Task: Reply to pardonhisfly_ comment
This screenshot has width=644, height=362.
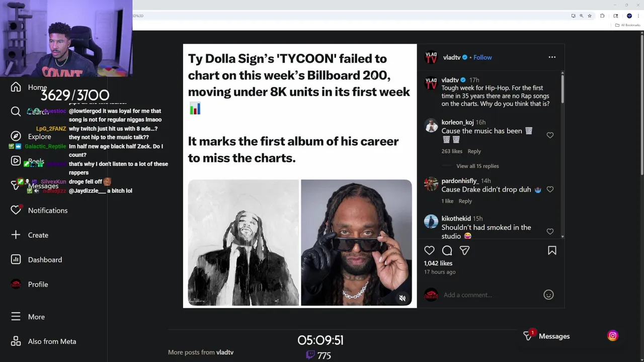Action: [x=465, y=201]
